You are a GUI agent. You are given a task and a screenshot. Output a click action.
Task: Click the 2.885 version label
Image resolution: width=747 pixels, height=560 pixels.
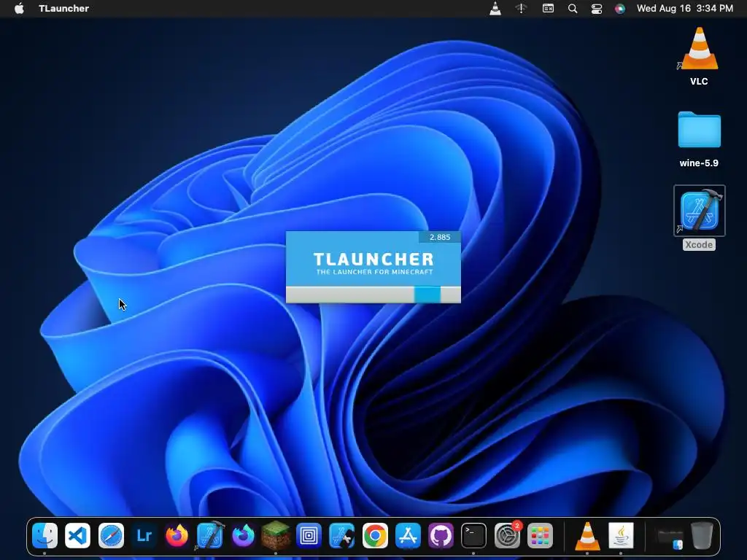440,237
